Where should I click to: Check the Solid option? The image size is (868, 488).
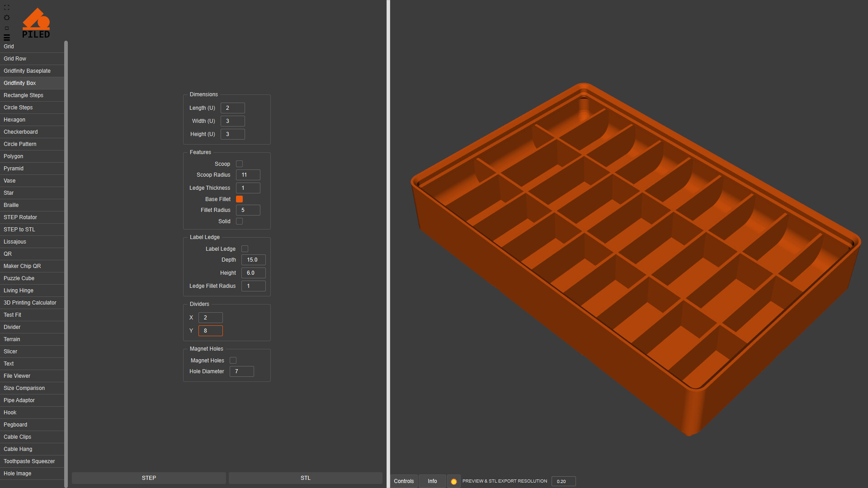pos(240,221)
